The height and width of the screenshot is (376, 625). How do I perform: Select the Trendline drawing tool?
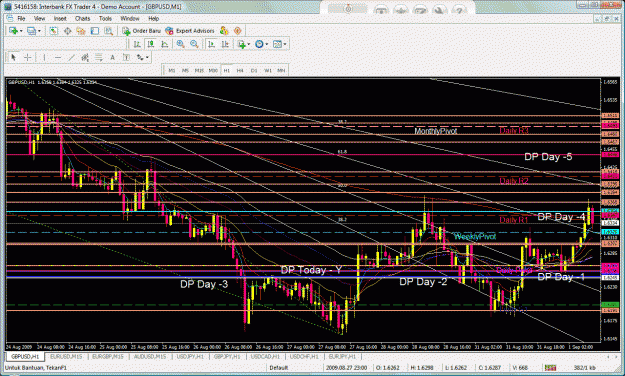pyautogui.click(x=71, y=58)
